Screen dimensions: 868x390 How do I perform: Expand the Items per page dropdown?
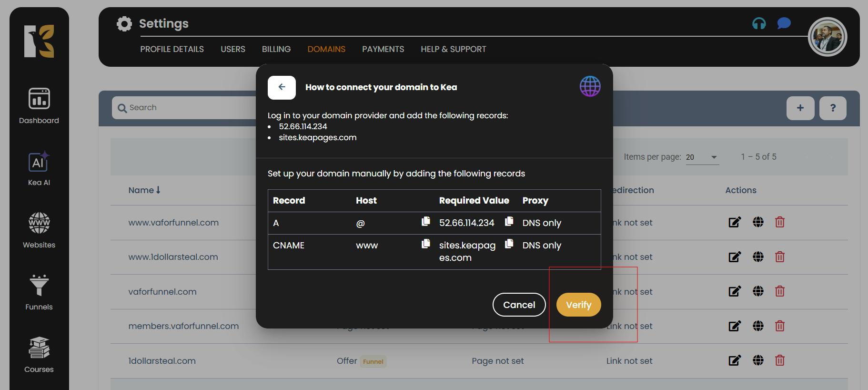coord(702,157)
